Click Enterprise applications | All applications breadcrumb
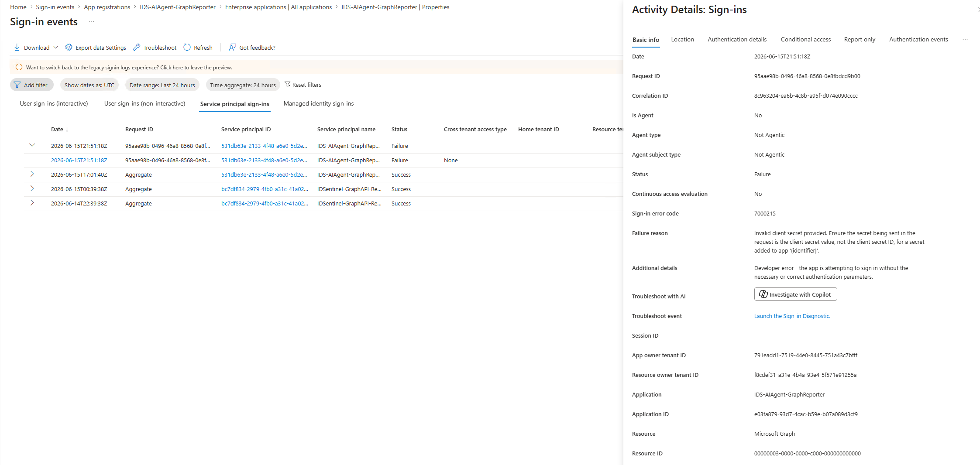Image resolution: width=980 pixels, height=465 pixels. (x=279, y=7)
